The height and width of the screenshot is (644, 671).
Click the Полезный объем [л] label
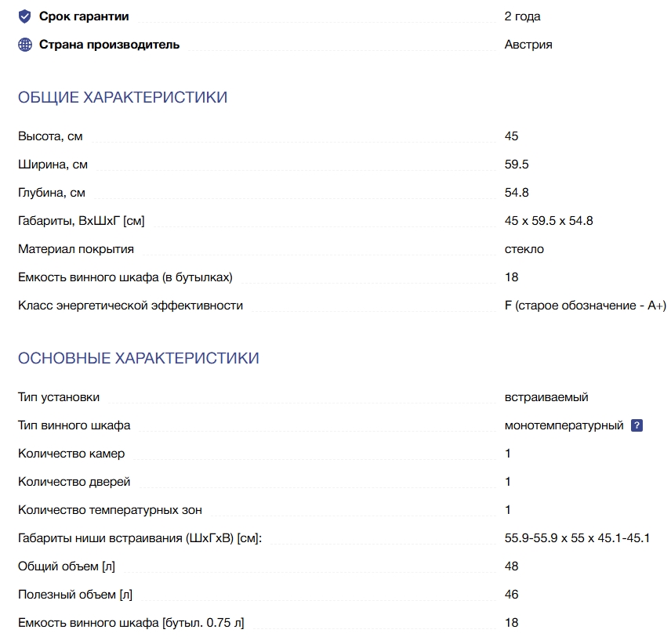[75, 595]
